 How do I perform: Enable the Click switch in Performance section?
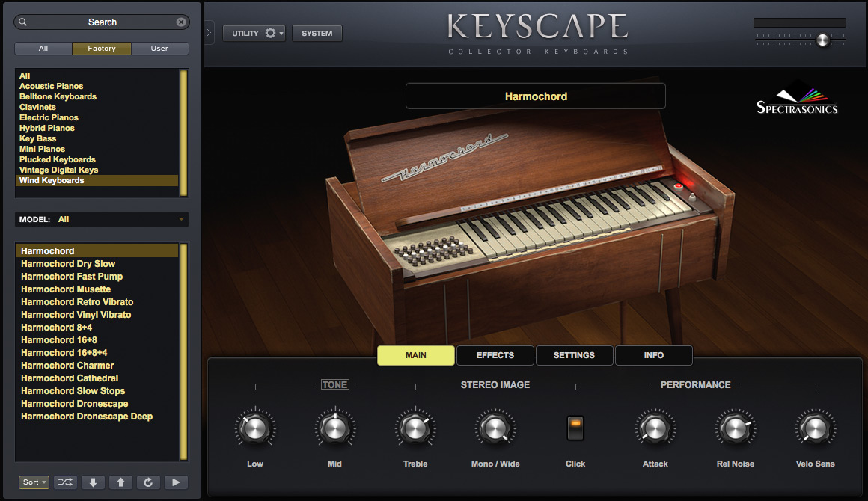click(575, 427)
